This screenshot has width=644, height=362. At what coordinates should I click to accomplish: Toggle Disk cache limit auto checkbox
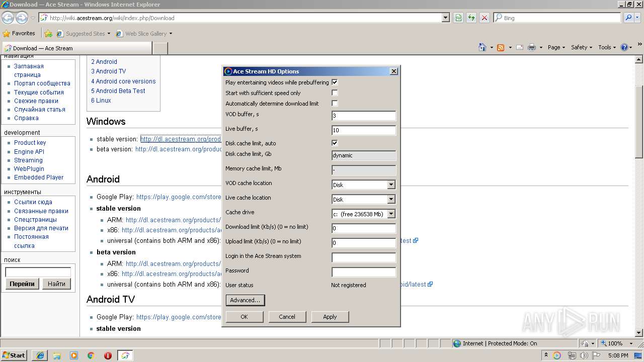[335, 143]
